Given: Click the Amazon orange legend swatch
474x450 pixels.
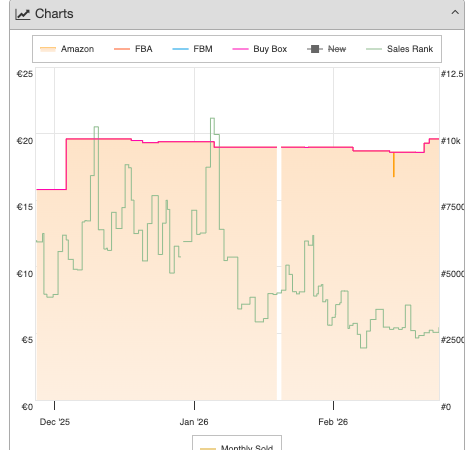Looking at the screenshot, I should pos(48,49).
